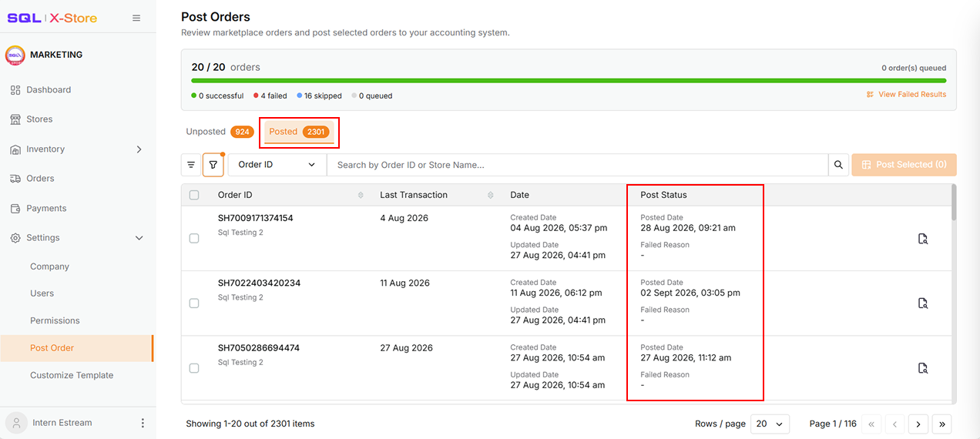Click the Dashboard grid icon
This screenshot has height=439, width=980.
tap(15, 90)
